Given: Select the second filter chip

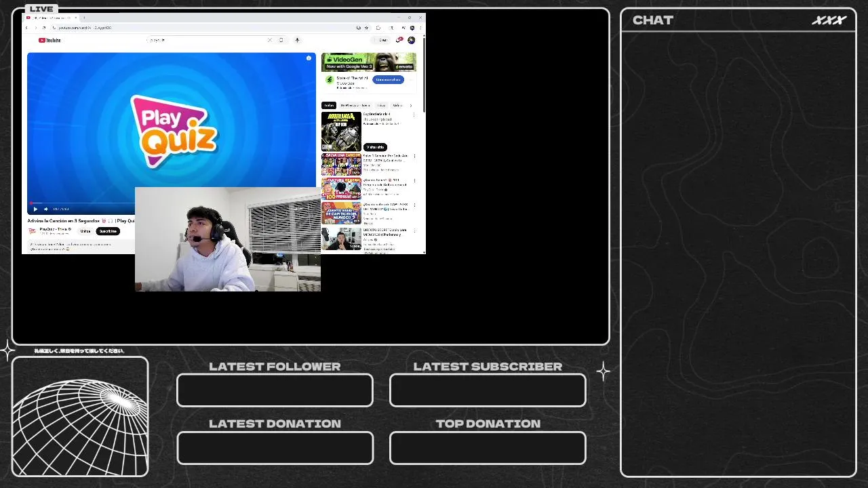Looking at the screenshot, I should (x=355, y=106).
